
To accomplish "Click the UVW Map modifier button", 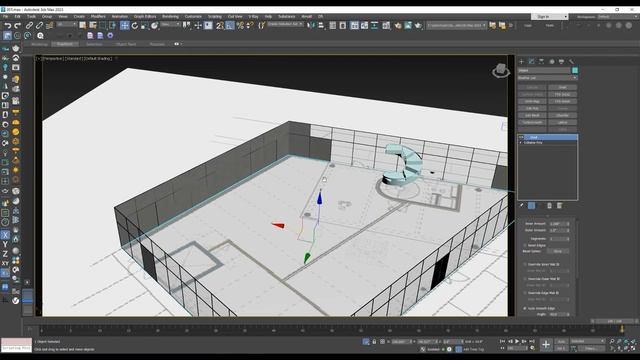I will point(532,101).
